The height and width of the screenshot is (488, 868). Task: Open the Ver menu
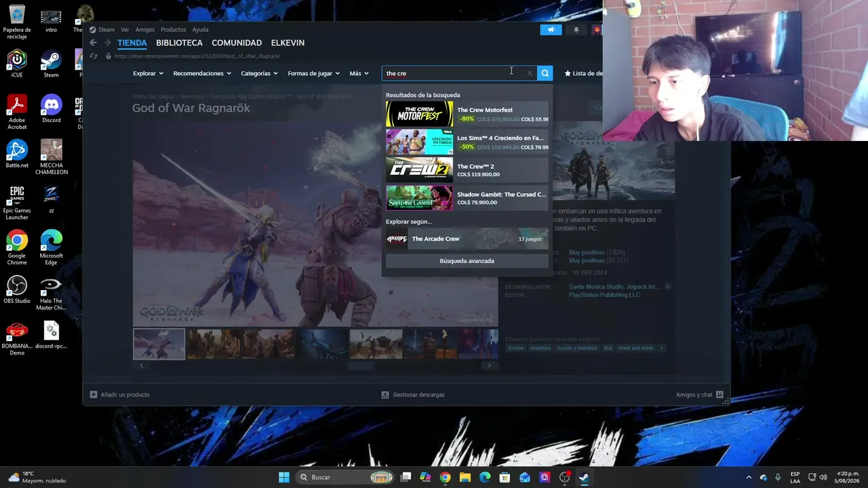125,30
